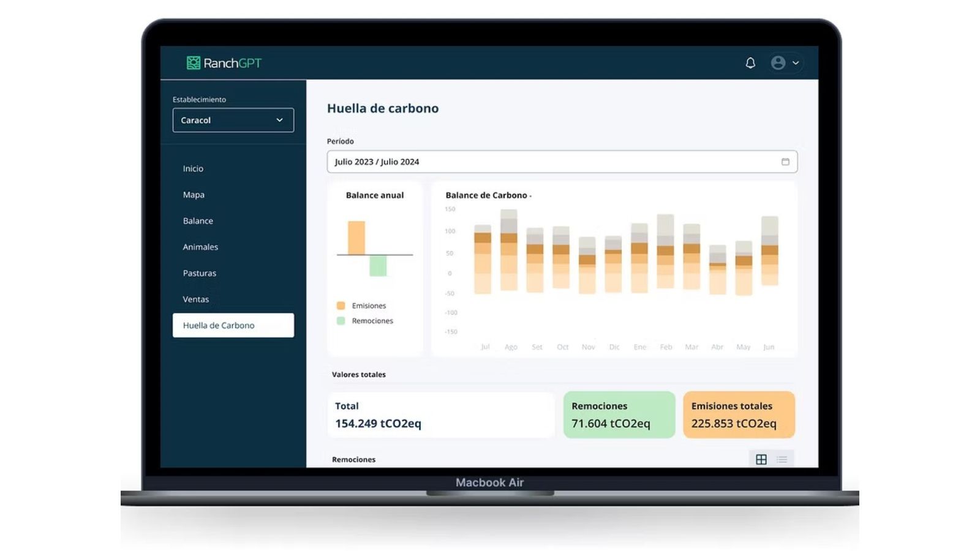Open Balance de Carbono chart dropdown
Screen dimensions: 980x551
click(x=530, y=196)
